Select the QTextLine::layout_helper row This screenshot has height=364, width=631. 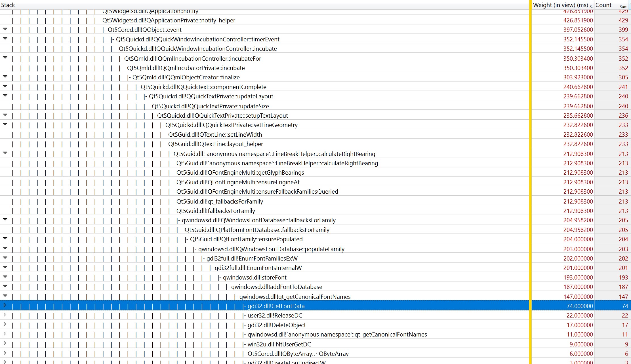click(215, 144)
